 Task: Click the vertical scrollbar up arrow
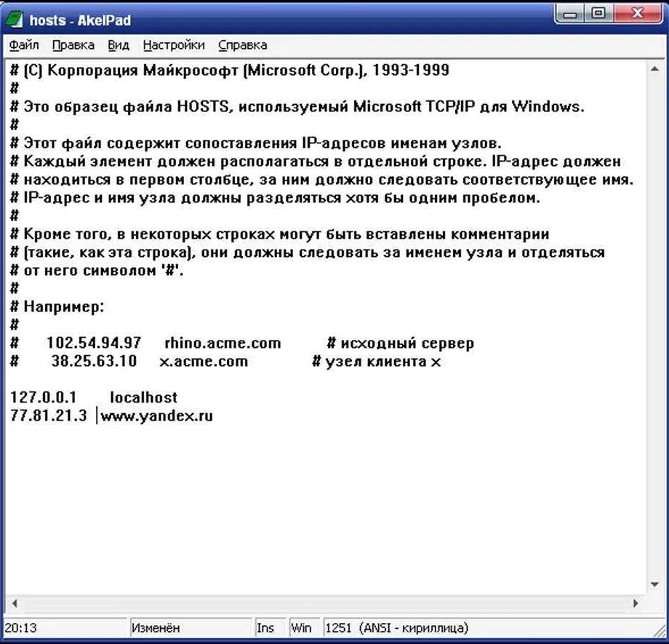[654, 70]
